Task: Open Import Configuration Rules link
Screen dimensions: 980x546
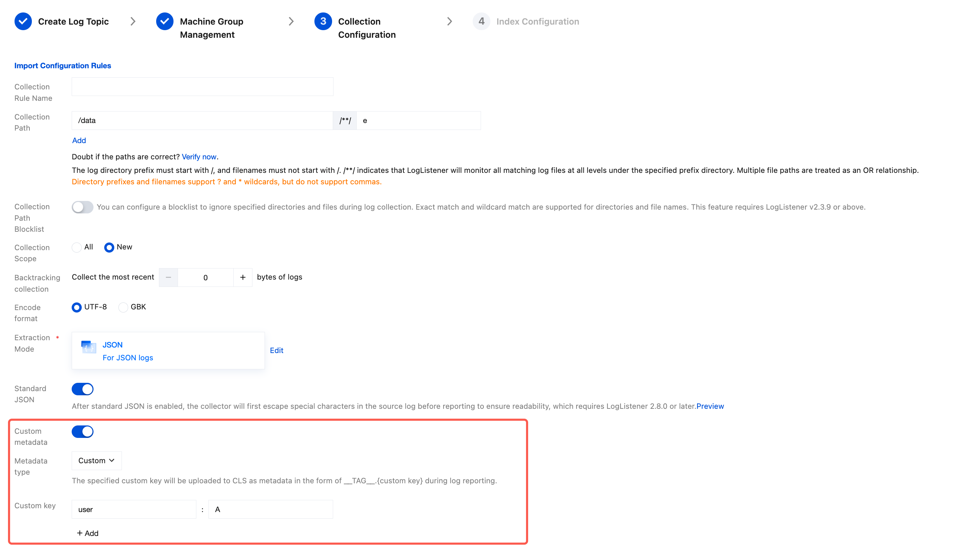Action: point(63,65)
